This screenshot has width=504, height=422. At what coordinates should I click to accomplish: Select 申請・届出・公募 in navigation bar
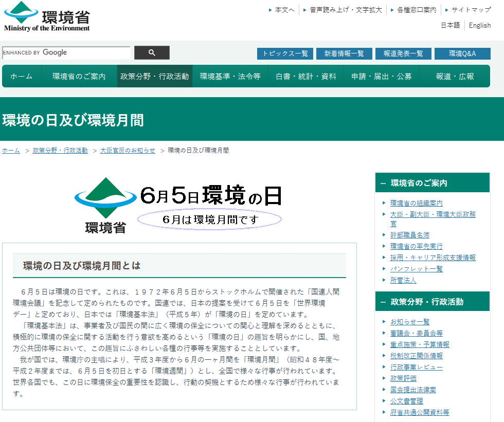pos(382,76)
